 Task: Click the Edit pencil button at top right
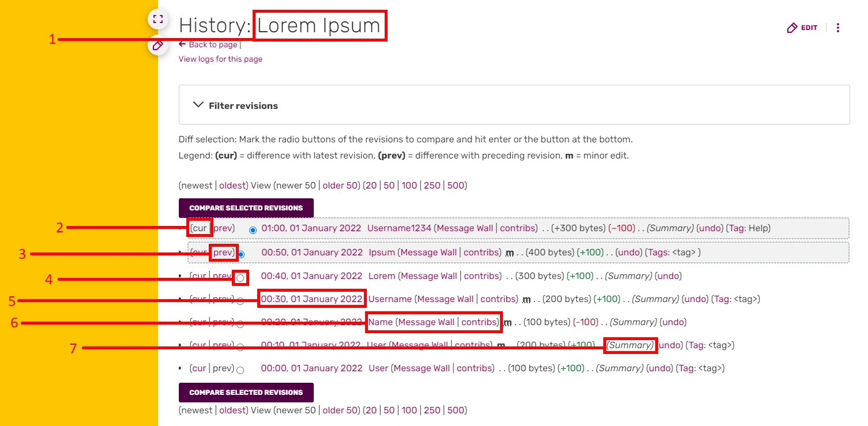coord(802,28)
